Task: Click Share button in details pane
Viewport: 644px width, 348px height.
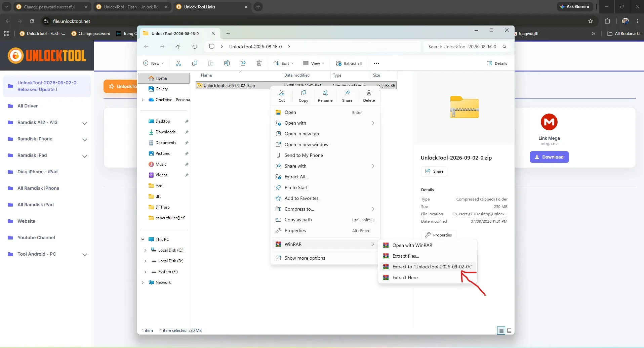Action: (x=434, y=171)
